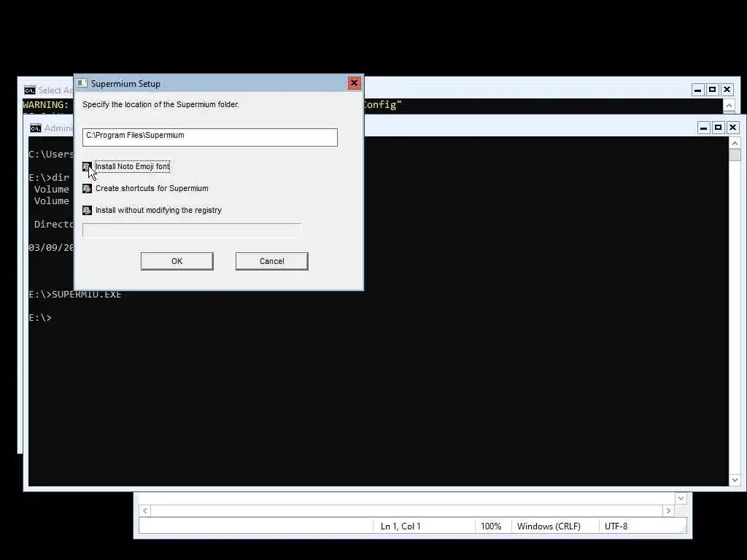Close the front Administrator command prompt
Viewport: 747px width, 560px height.
[732, 128]
